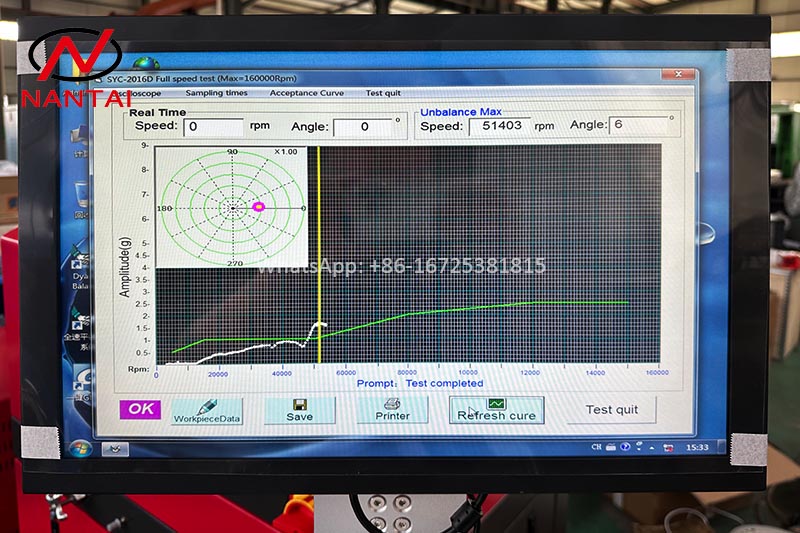Click the taskbar clock showing 15:33

(x=696, y=447)
